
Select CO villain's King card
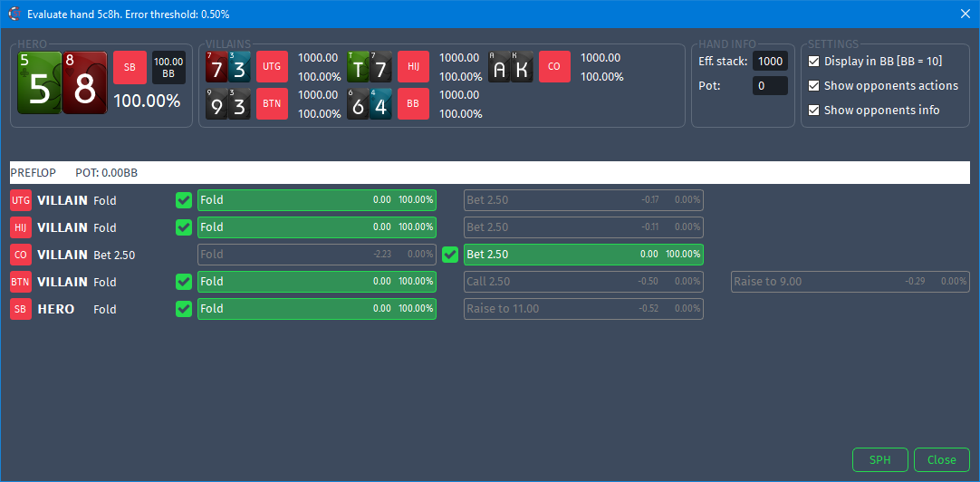pyautogui.click(x=522, y=67)
